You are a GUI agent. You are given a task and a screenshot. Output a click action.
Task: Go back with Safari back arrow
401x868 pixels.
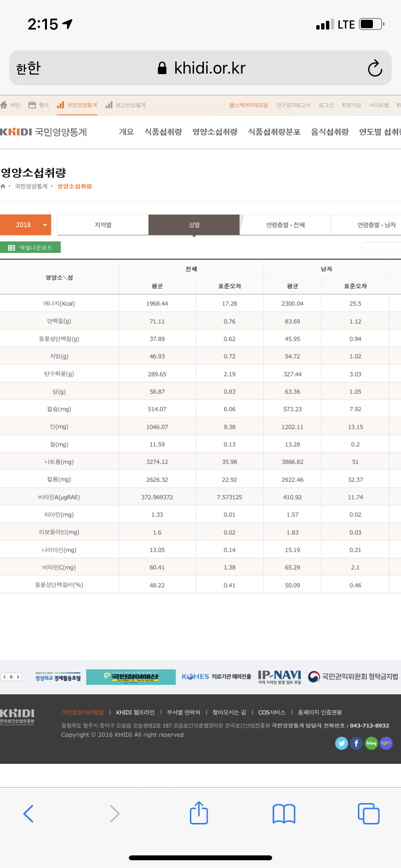(x=29, y=813)
